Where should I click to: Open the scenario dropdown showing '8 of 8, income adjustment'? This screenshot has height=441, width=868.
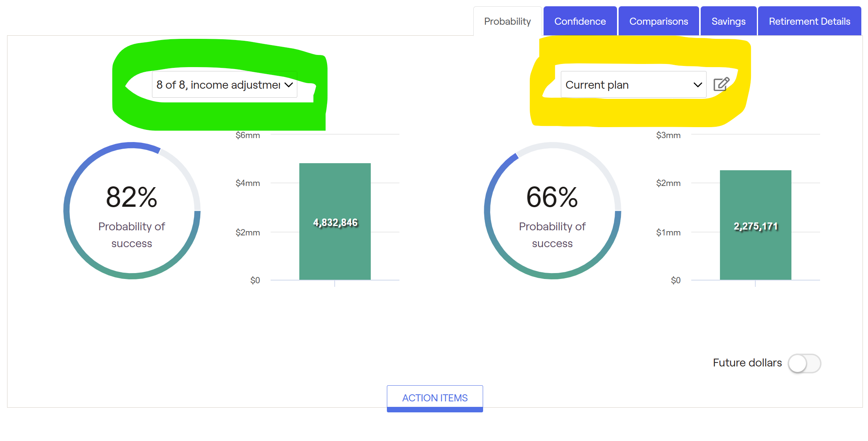pyautogui.click(x=224, y=84)
